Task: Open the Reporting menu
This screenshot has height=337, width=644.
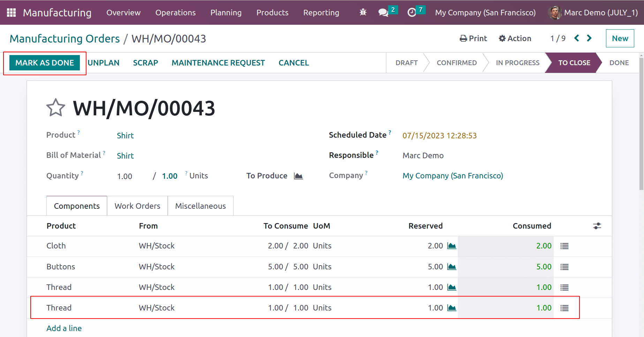Action: pyautogui.click(x=321, y=13)
